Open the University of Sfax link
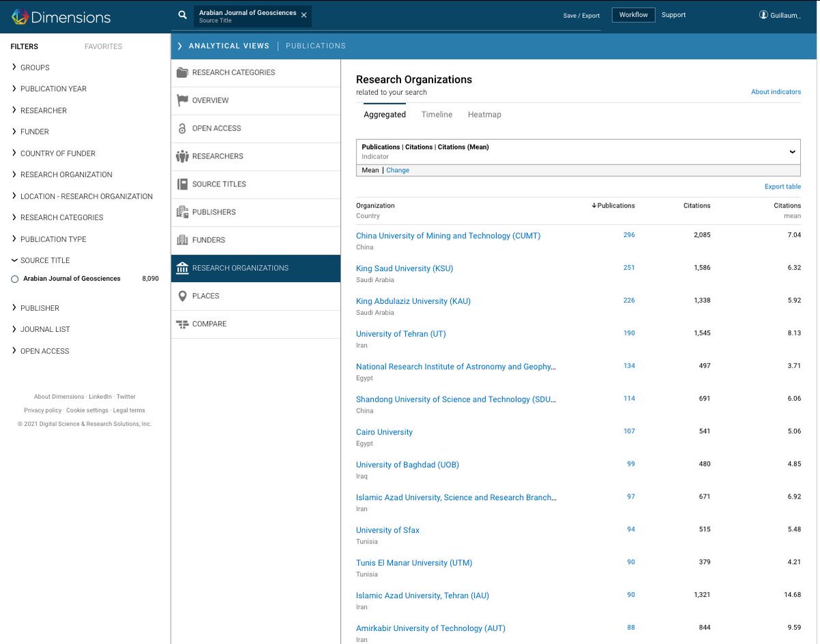Image resolution: width=820 pixels, height=644 pixels. [x=387, y=531]
